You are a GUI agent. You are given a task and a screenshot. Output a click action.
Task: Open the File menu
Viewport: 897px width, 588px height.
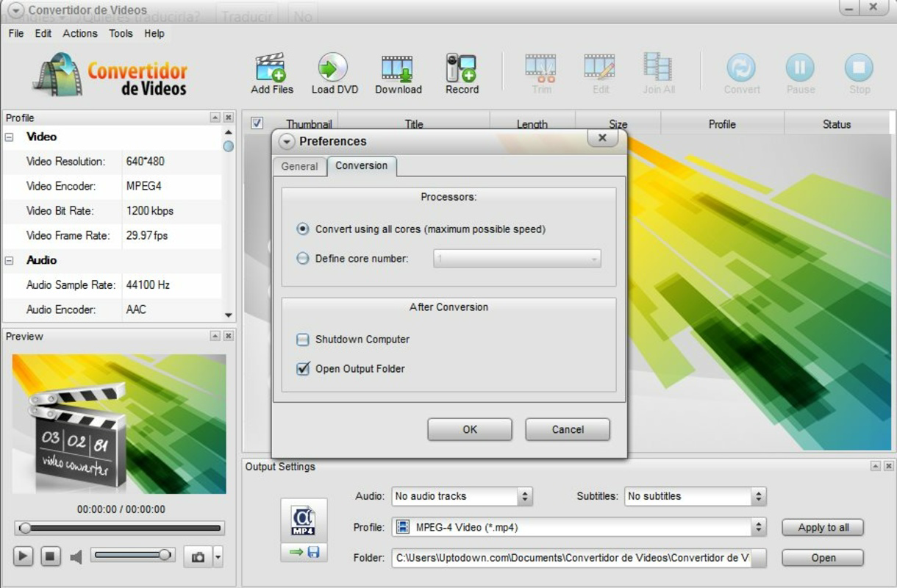tap(15, 33)
